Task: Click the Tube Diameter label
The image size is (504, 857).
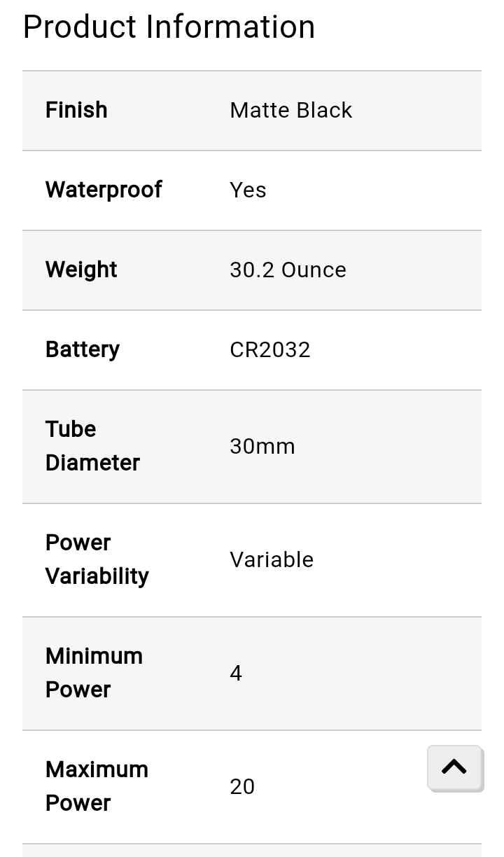Action: (x=92, y=446)
